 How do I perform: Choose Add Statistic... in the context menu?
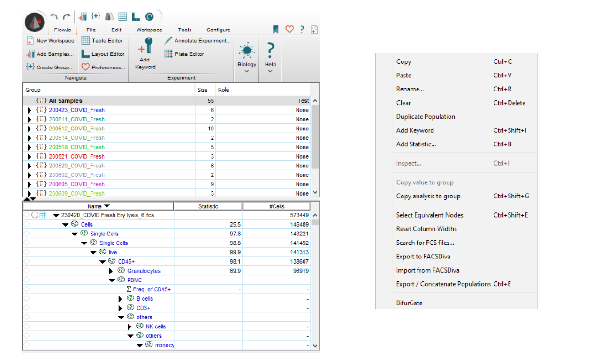coord(416,144)
